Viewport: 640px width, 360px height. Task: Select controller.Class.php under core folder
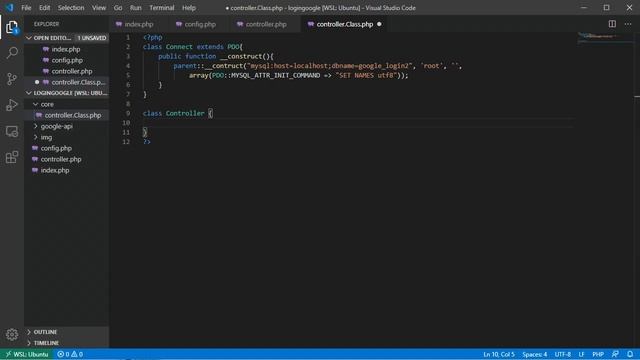click(x=67, y=116)
